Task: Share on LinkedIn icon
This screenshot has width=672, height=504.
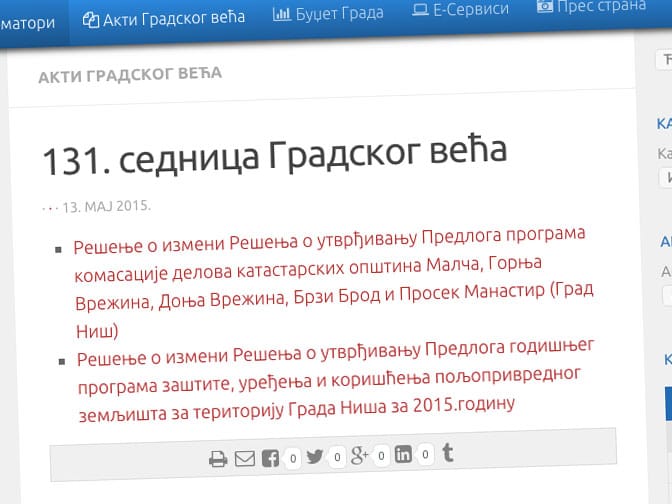Action: [x=404, y=454]
